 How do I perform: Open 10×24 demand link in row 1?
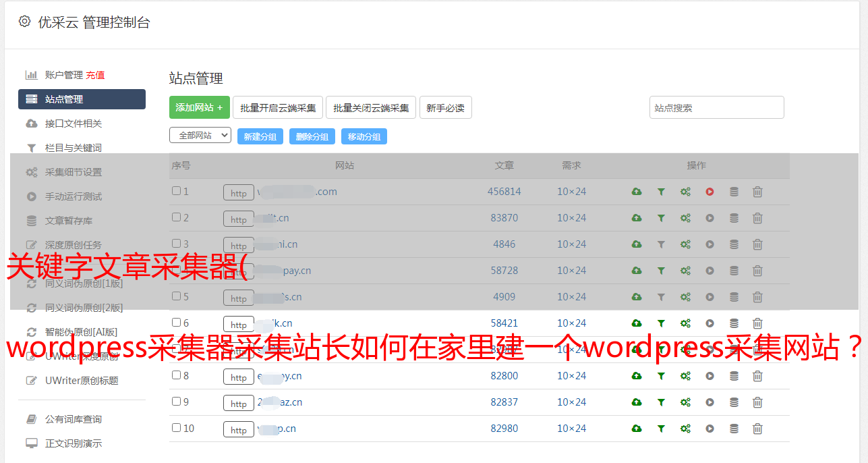click(x=571, y=192)
